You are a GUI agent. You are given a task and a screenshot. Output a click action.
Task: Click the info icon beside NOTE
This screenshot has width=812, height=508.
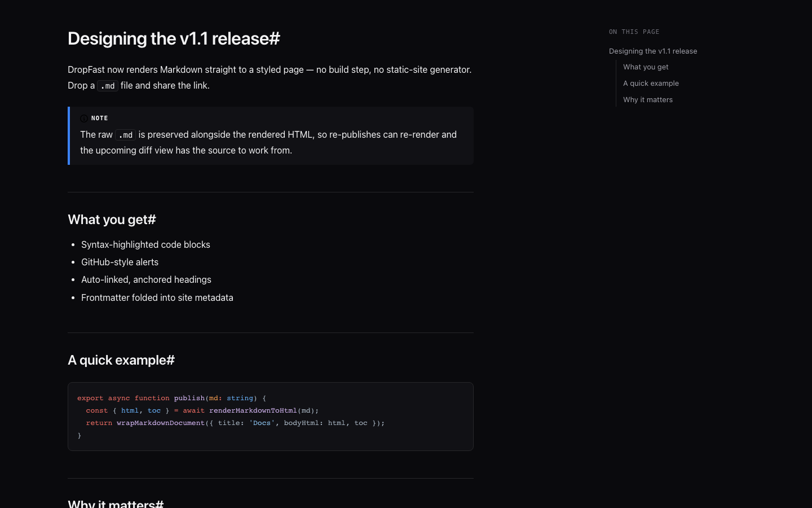[x=84, y=119]
